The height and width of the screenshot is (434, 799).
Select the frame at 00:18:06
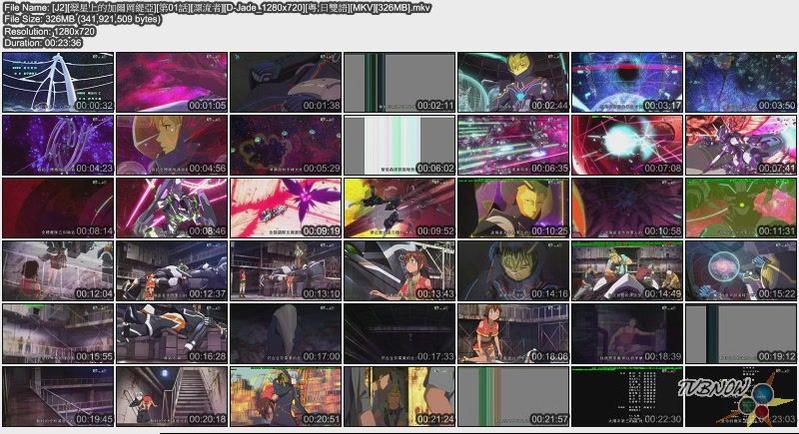(513, 334)
